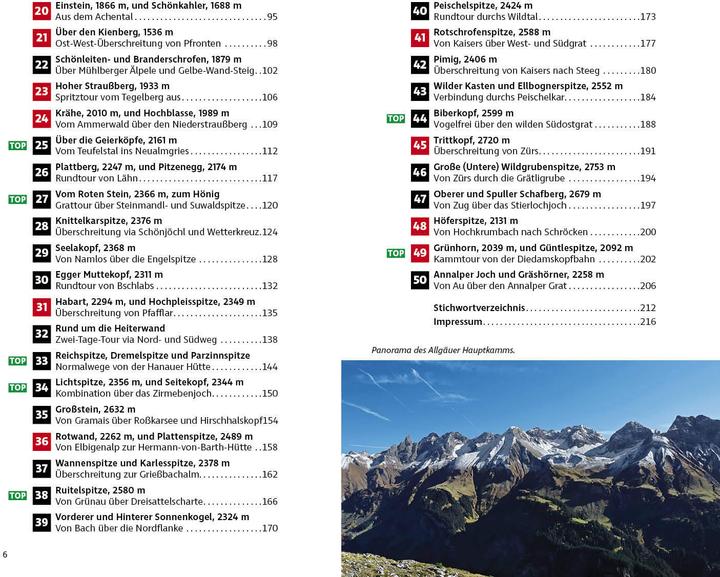
Task: Click the red number 45 tour badge
Action: click(x=420, y=146)
